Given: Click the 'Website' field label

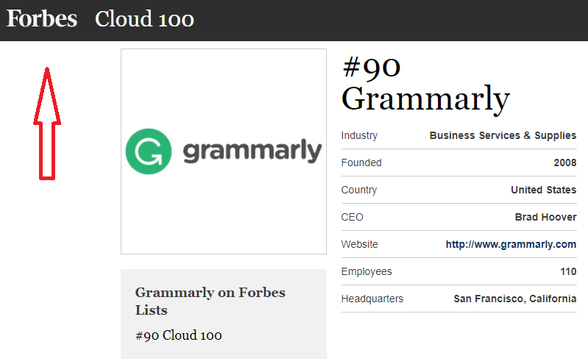Looking at the screenshot, I should (x=359, y=244).
